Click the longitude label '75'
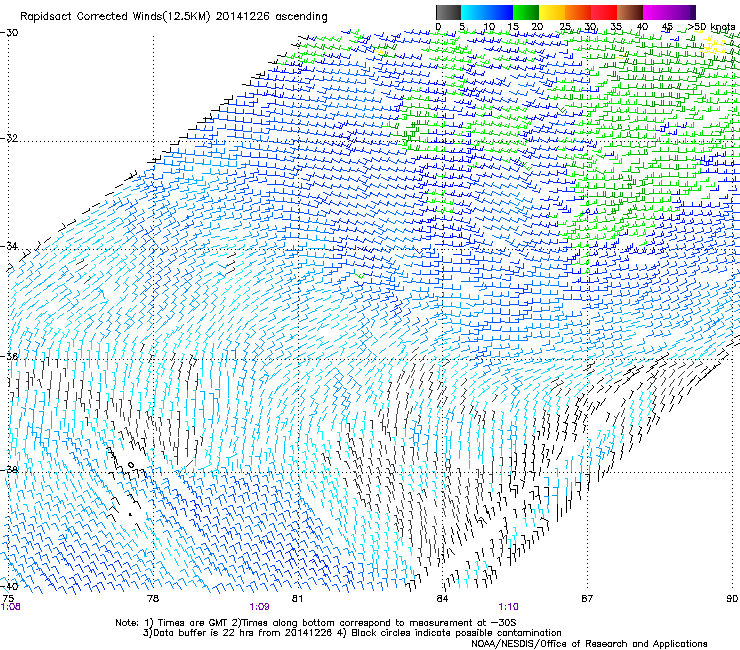The image size is (740, 650). (8, 598)
